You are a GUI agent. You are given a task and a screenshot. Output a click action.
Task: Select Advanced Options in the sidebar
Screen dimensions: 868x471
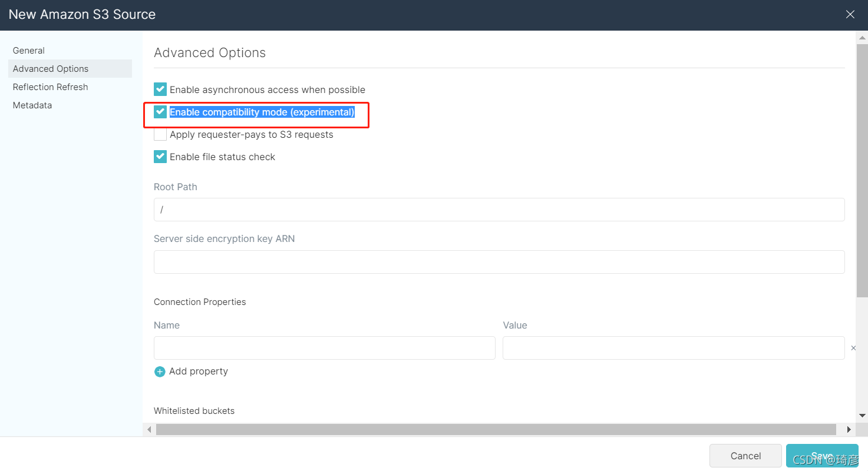[51, 69]
